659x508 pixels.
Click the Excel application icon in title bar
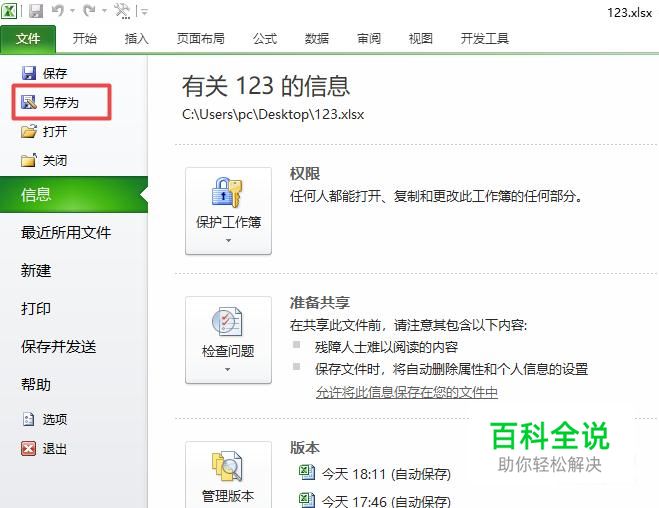point(9,11)
